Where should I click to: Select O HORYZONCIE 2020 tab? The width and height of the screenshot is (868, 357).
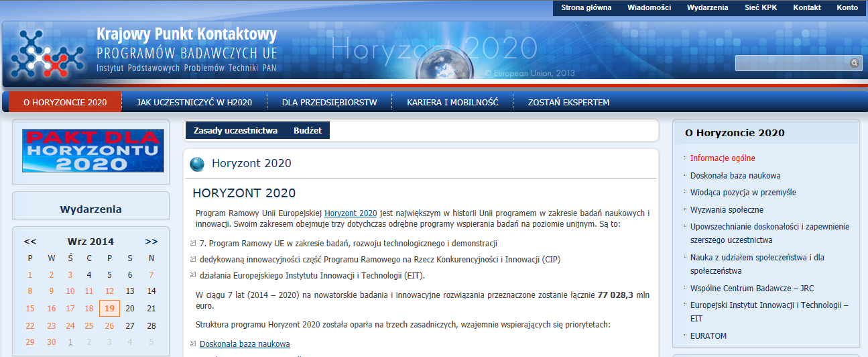point(65,103)
